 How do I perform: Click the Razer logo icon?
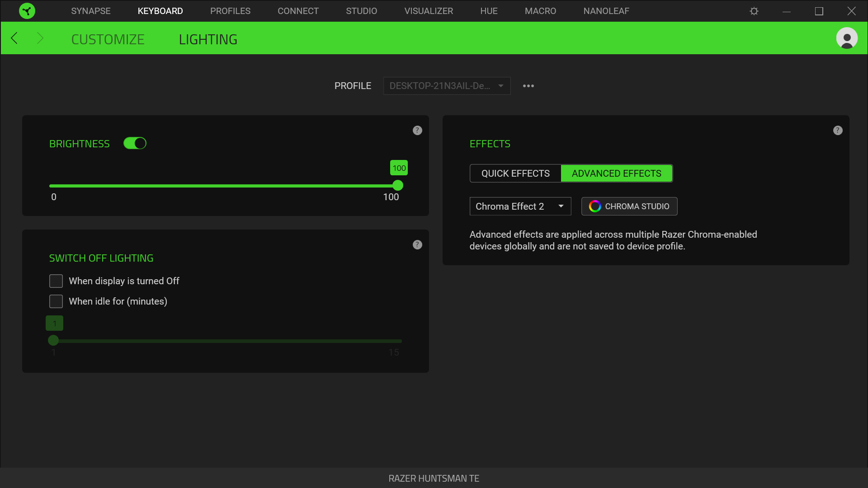[27, 11]
